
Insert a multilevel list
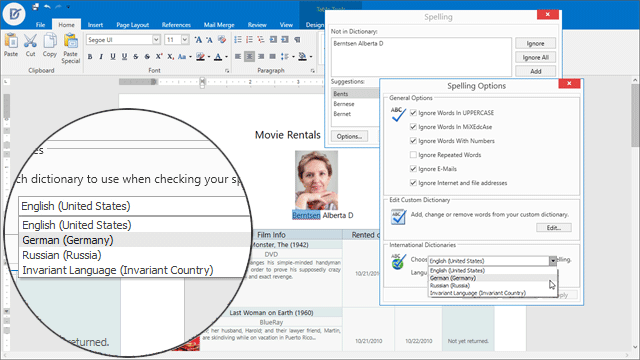[x=261, y=40]
